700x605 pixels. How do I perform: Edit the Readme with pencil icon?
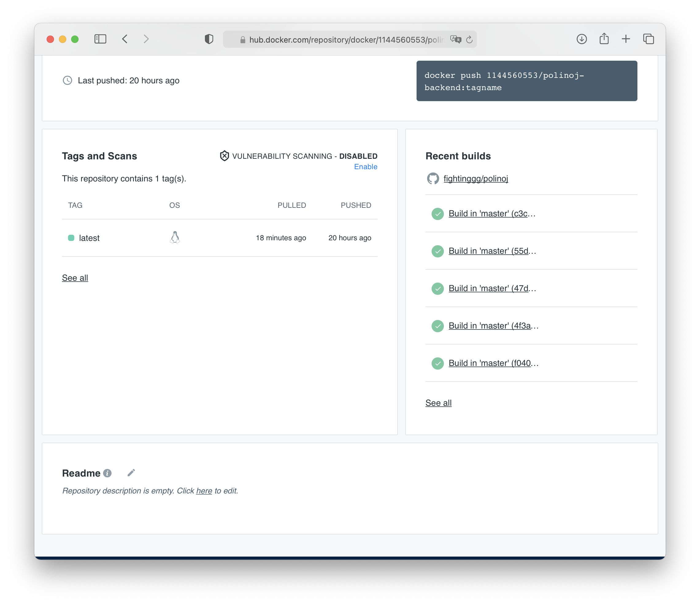tap(131, 473)
